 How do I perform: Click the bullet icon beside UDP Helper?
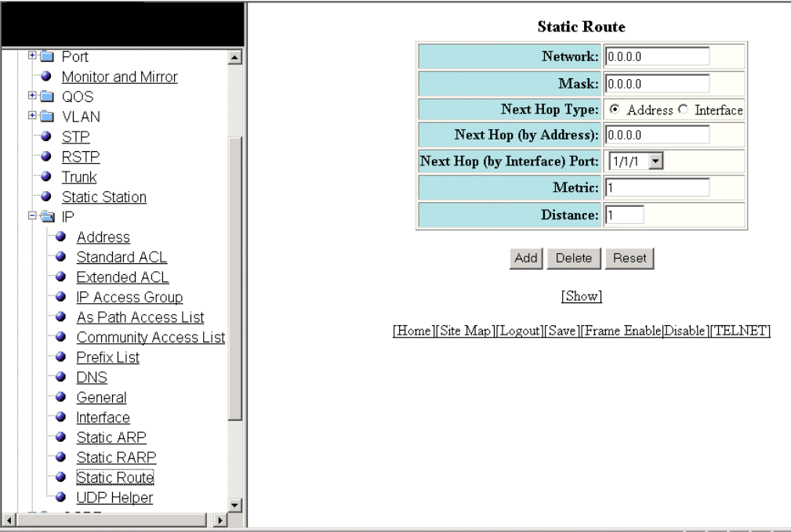pos(60,497)
